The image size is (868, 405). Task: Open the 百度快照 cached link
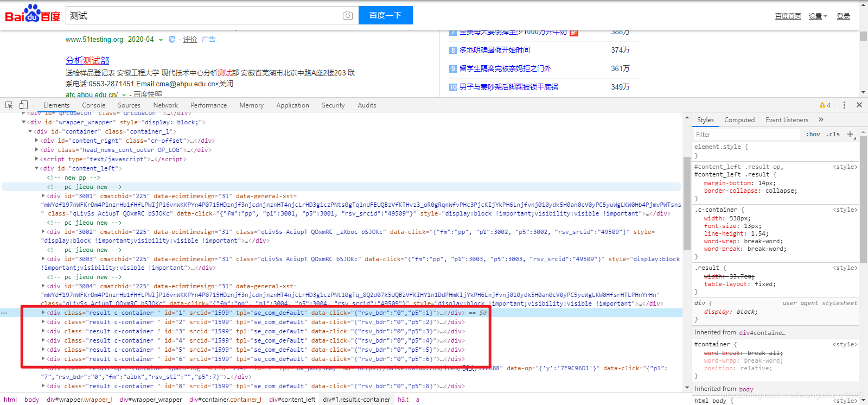point(148,94)
